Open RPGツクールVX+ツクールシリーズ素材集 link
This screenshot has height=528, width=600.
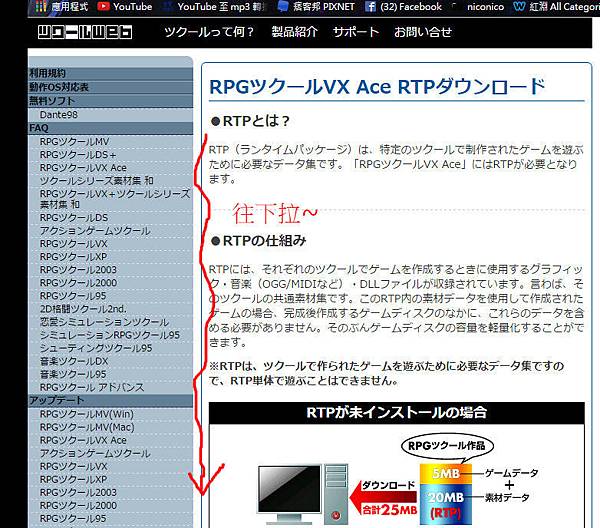click(x=115, y=199)
